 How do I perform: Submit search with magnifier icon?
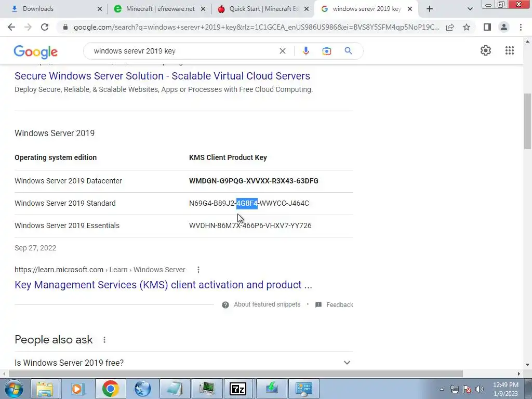click(x=348, y=51)
